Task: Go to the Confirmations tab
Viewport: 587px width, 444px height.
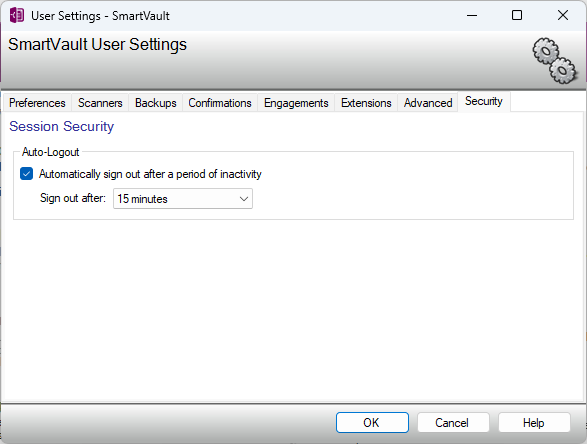Action: (220, 103)
